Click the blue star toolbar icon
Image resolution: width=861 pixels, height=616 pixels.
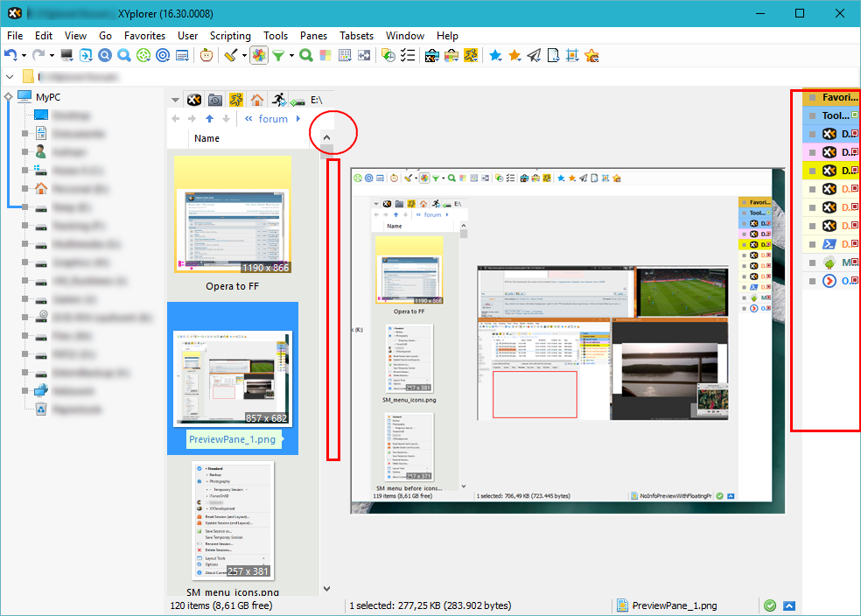click(495, 55)
